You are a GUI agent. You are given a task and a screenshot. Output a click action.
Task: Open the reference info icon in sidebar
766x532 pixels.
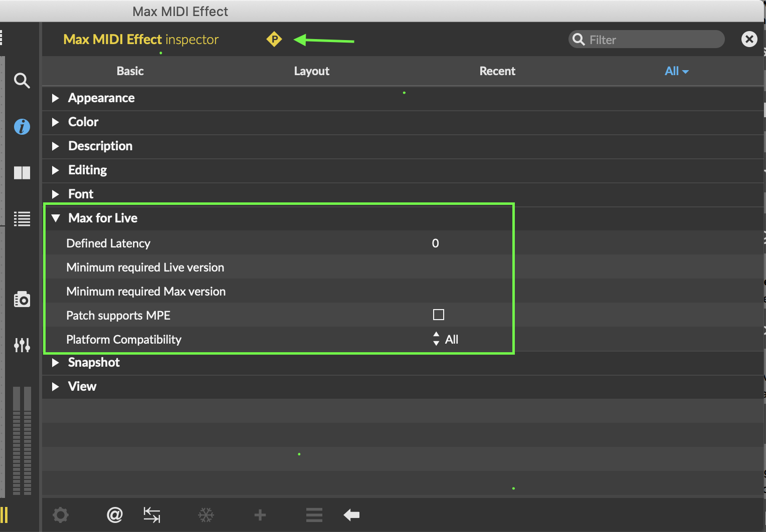(x=22, y=127)
